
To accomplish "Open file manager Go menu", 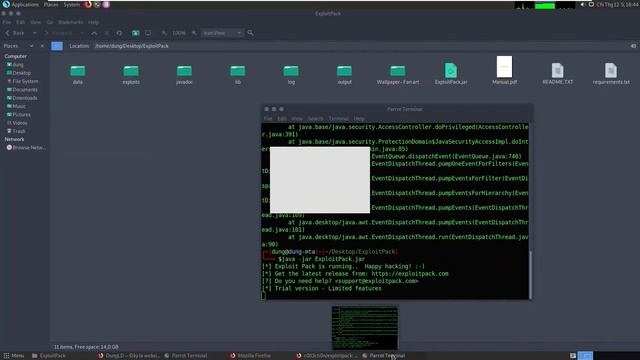I will coord(50,22).
